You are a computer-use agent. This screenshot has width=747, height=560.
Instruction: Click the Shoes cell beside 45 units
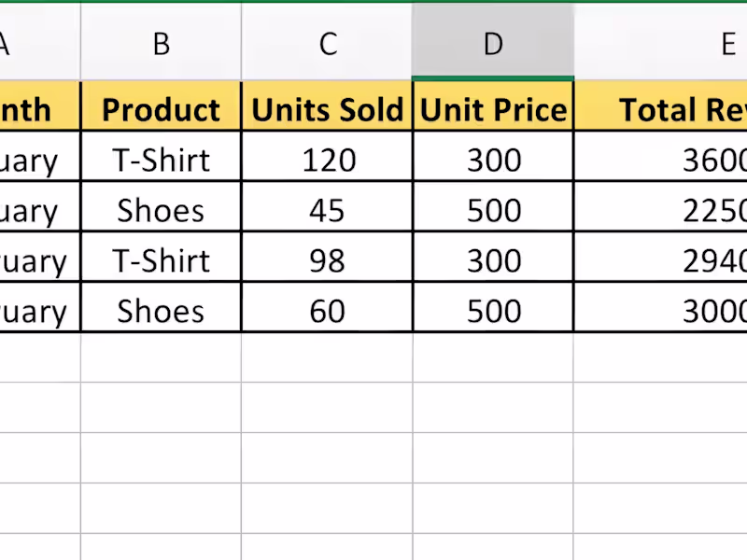pos(161,210)
